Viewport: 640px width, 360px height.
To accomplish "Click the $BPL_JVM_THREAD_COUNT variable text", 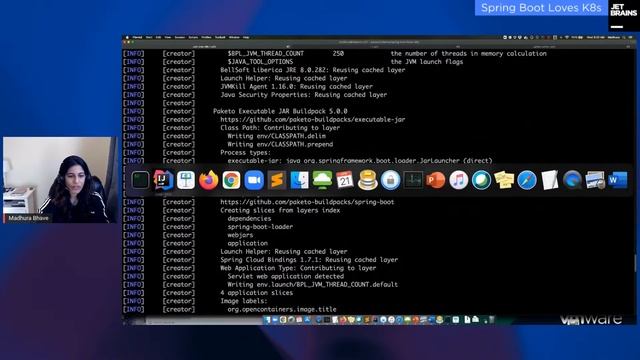I will click(x=266, y=53).
